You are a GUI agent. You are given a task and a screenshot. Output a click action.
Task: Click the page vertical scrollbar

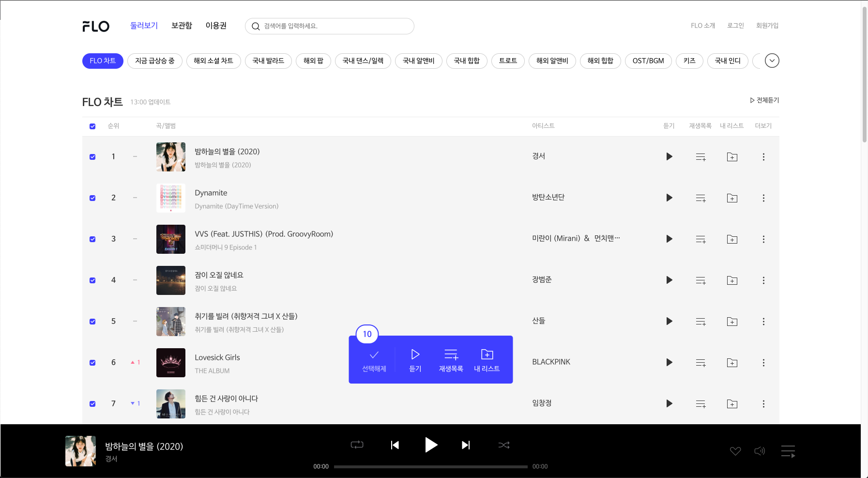[x=864, y=75]
